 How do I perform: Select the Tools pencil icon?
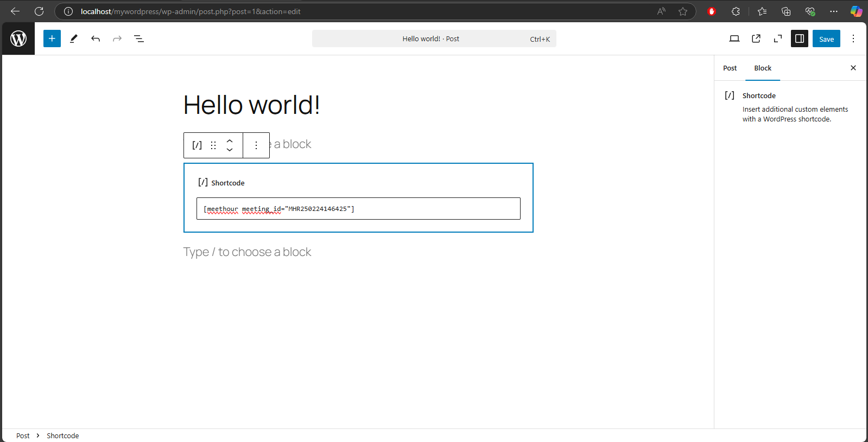pyautogui.click(x=74, y=39)
